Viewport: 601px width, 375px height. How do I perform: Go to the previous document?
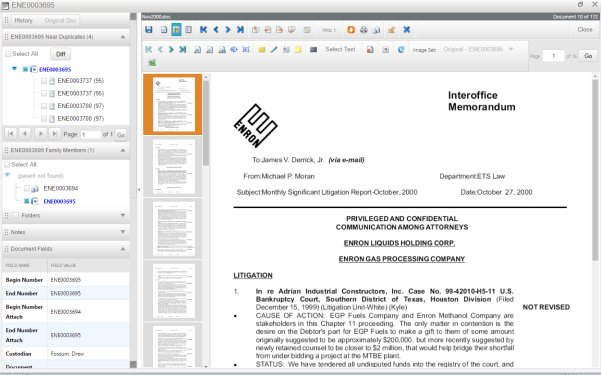click(x=216, y=30)
